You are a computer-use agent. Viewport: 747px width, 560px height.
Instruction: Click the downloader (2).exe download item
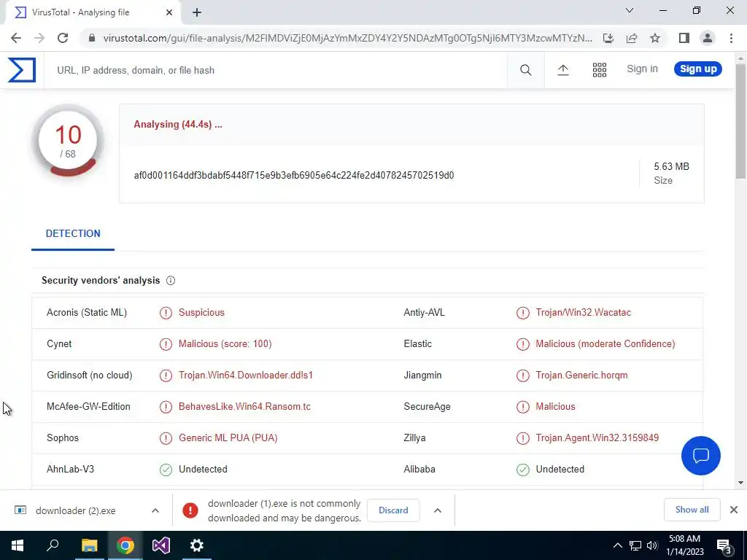[x=75, y=511]
